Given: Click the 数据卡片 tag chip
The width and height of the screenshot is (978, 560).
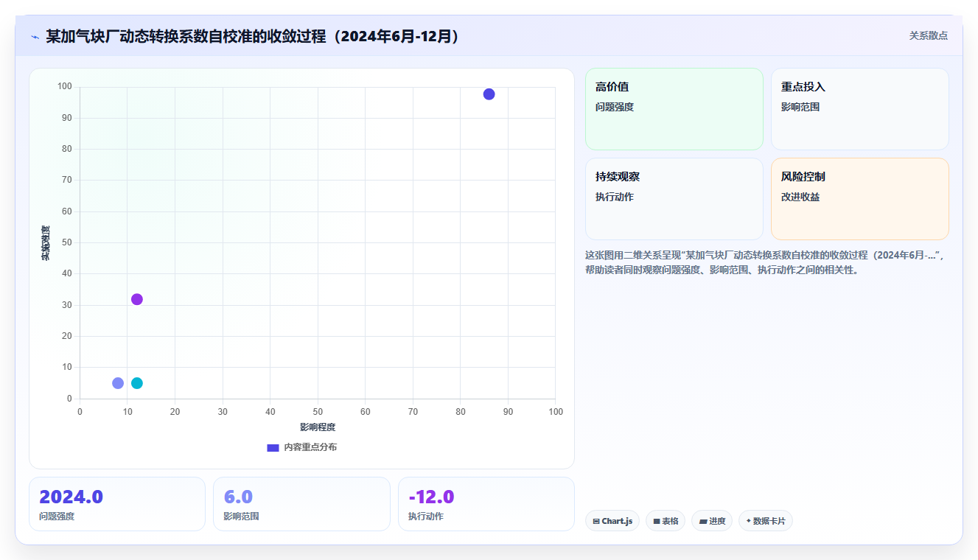Looking at the screenshot, I should pos(765,521).
